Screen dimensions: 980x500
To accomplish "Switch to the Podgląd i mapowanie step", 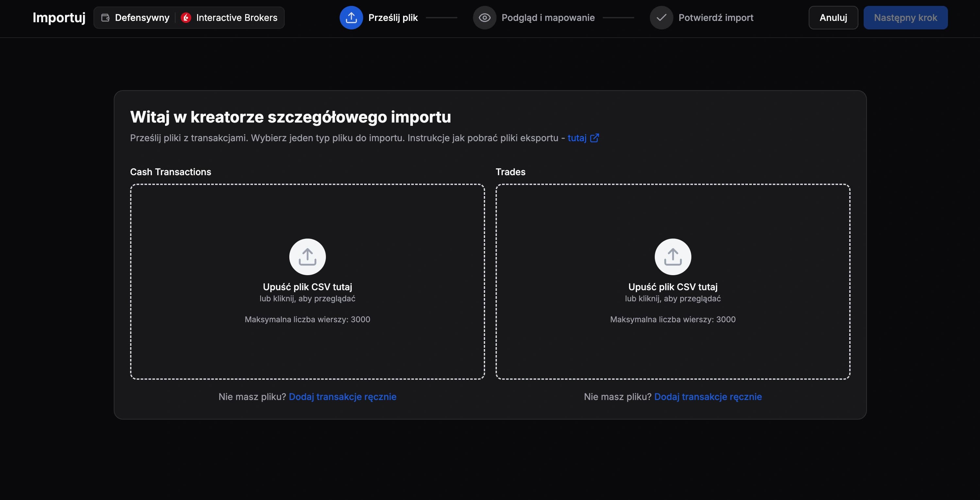I will coord(548,18).
